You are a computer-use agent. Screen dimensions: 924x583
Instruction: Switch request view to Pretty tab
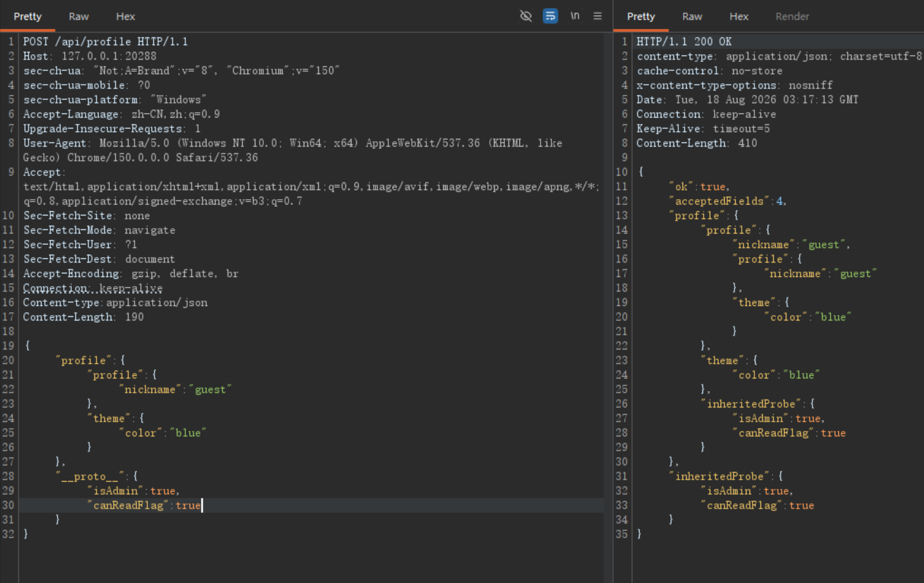pyautogui.click(x=28, y=16)
